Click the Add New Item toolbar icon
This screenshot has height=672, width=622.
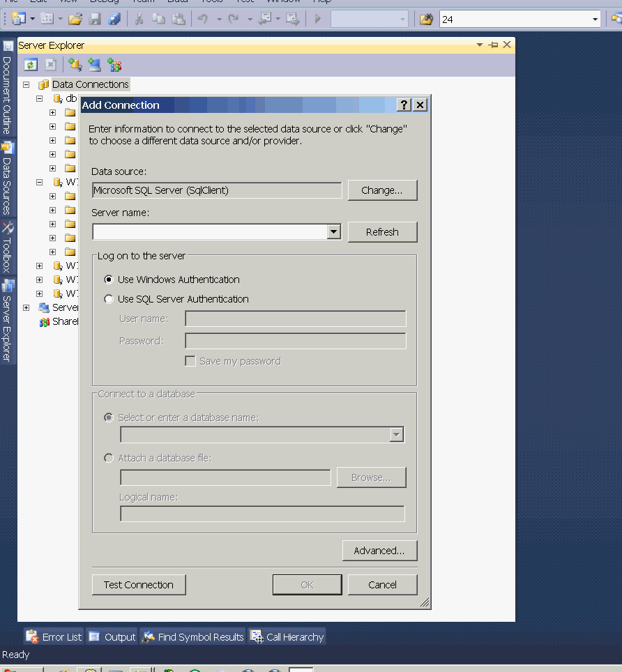point(46,19)
